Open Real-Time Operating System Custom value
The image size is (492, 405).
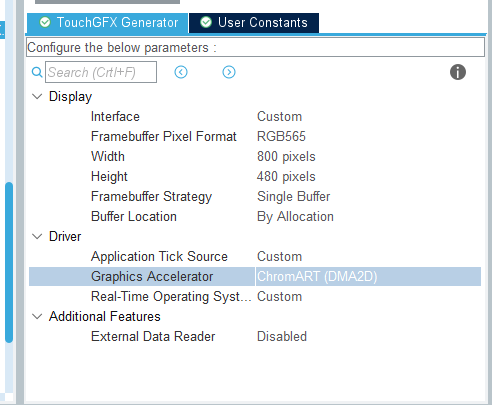279,297
